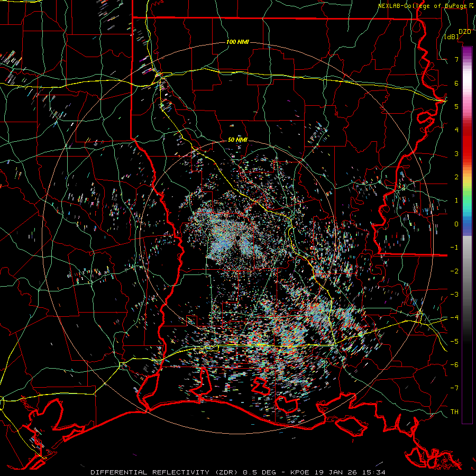The image size is (476, 476).
Task: Select the -3 value on the color scale
Action: 454,295
